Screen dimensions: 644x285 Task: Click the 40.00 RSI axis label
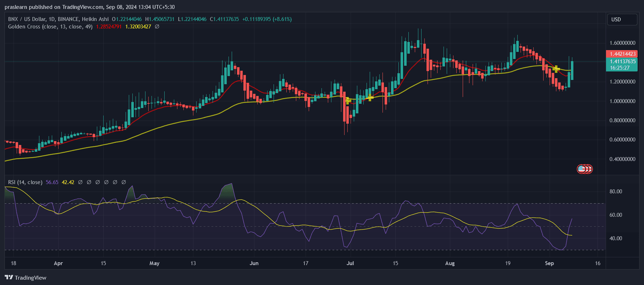click(x=616, y=238)
